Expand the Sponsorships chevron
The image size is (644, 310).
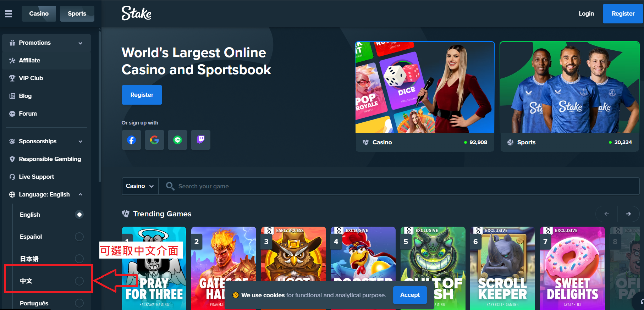pyautogui.click(x=81, y=142)
